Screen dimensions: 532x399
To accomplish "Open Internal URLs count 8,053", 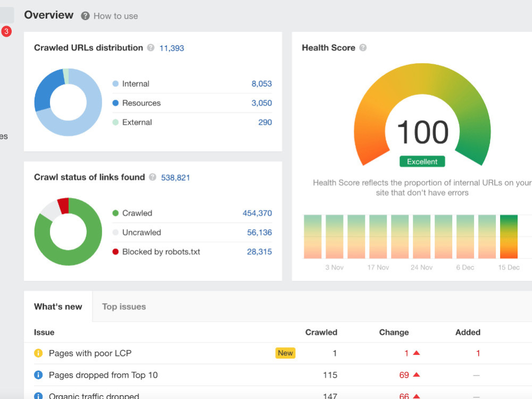I will tap(262, 84).
